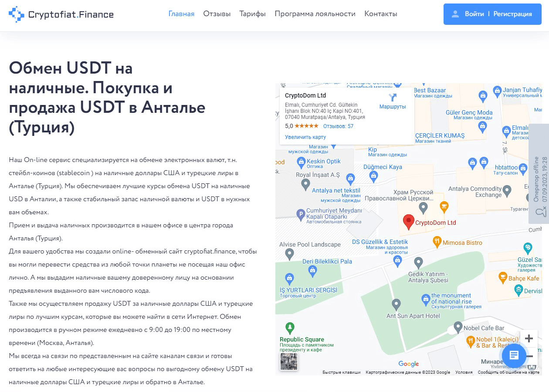
Task: Click the Cryptofiat.Finance logo icon
Action: tap(17, 14)
